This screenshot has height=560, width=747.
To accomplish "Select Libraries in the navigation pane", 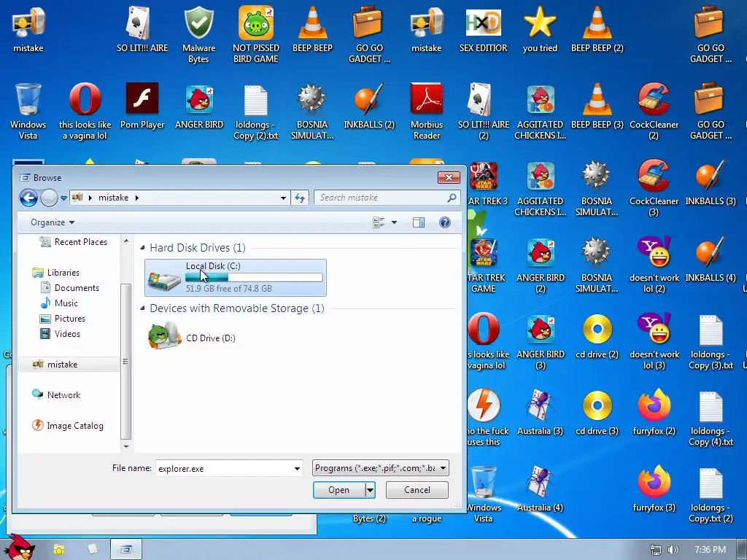I will pyautogui.click(x=55, y=273).
